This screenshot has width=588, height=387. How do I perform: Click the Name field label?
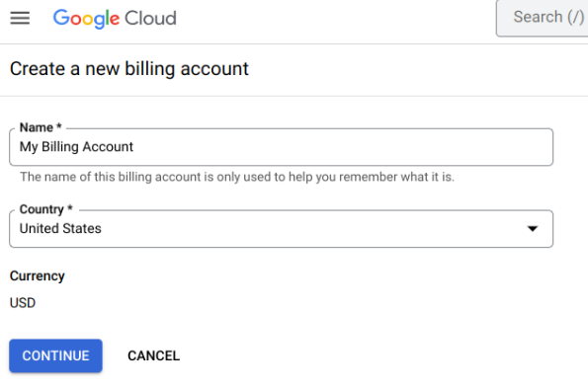tap(37, 127)
